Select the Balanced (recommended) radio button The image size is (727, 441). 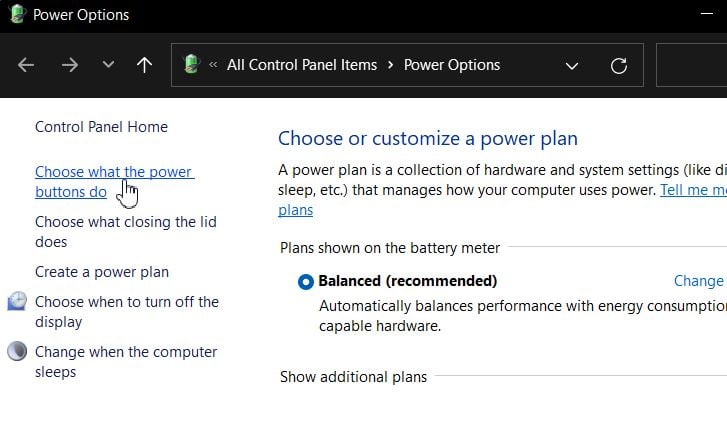(x=306, y=281)
